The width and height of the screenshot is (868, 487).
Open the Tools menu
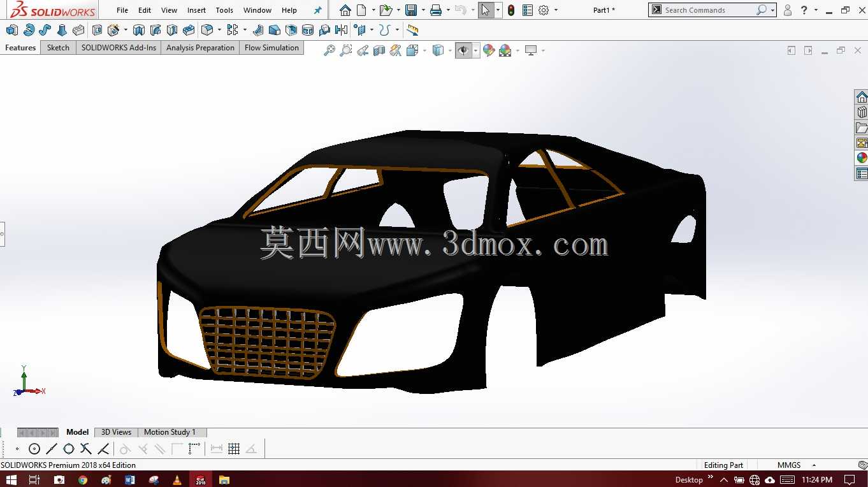(224, 10)
